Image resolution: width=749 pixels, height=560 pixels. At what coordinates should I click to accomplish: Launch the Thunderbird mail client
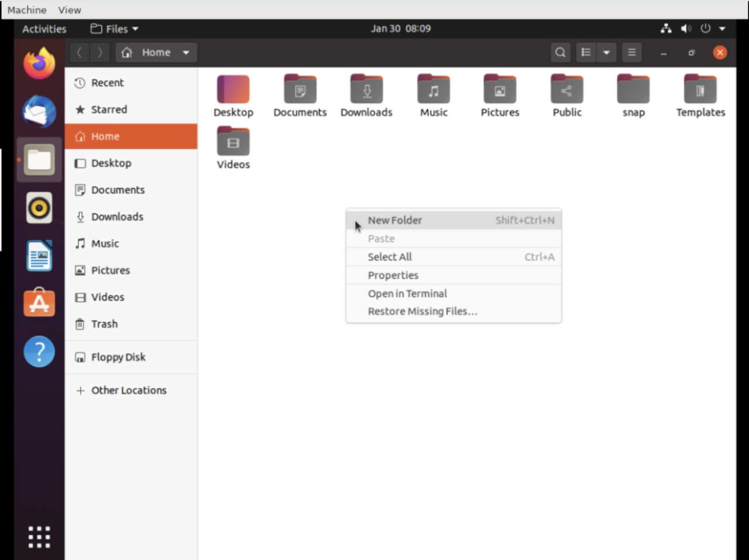pos(39,111)
